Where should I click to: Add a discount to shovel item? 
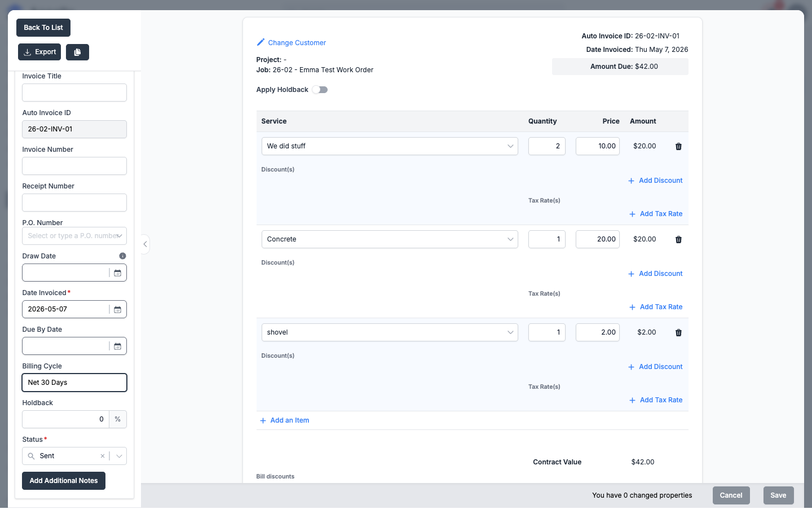pyautogui.click(x=655, y=367)
